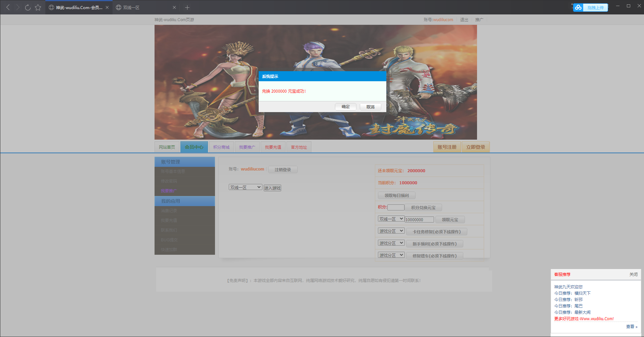Click the cloud 拖拽上传 upload button

click(x=591, y=7)
